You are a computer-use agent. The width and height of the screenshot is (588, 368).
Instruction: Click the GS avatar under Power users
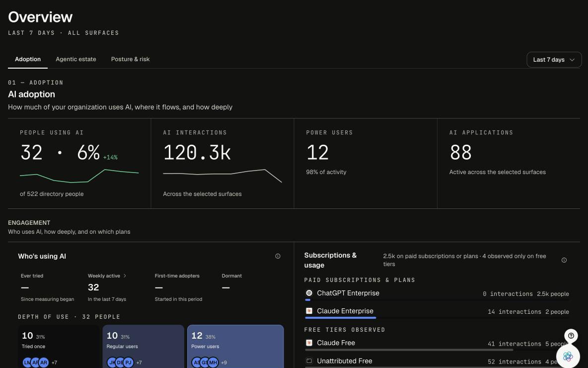pos(205,363)
